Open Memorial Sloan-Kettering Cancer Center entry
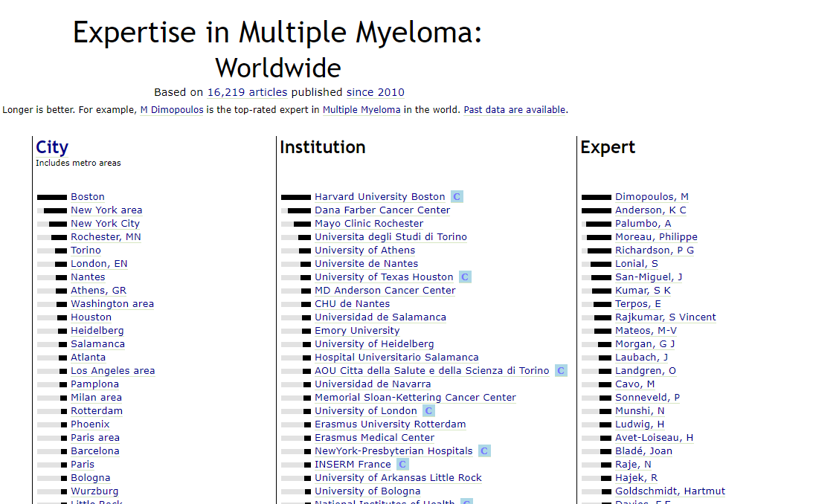813x504 pixels. coord(415,398)
